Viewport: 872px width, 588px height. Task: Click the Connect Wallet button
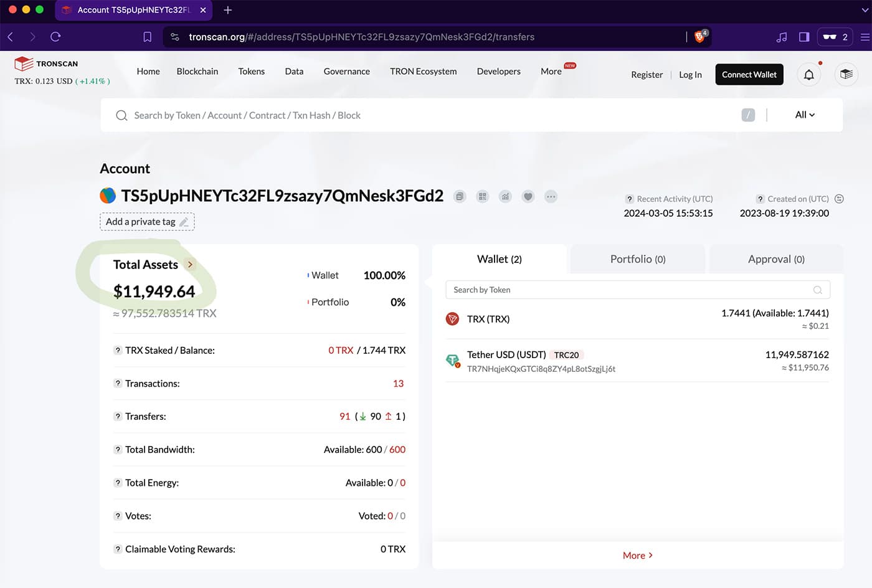tap(749, 75)
